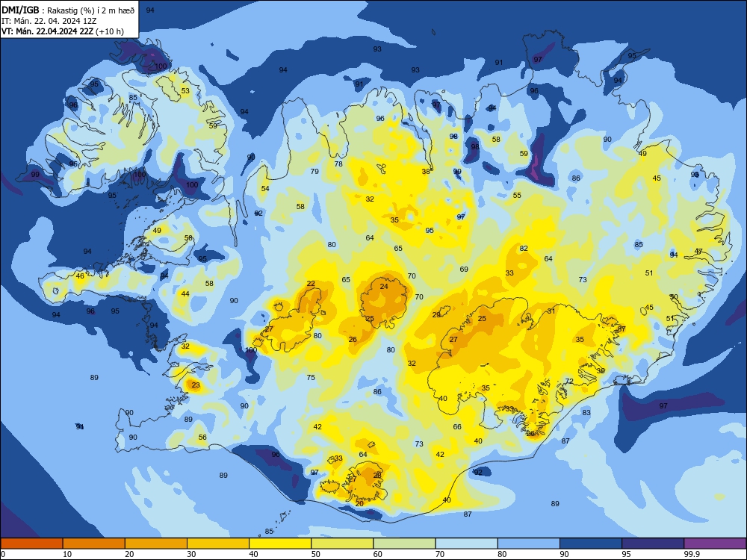Click the '99.9' legend scale label
This screenshot has width=747, height=560.
[x=691, y=554]
